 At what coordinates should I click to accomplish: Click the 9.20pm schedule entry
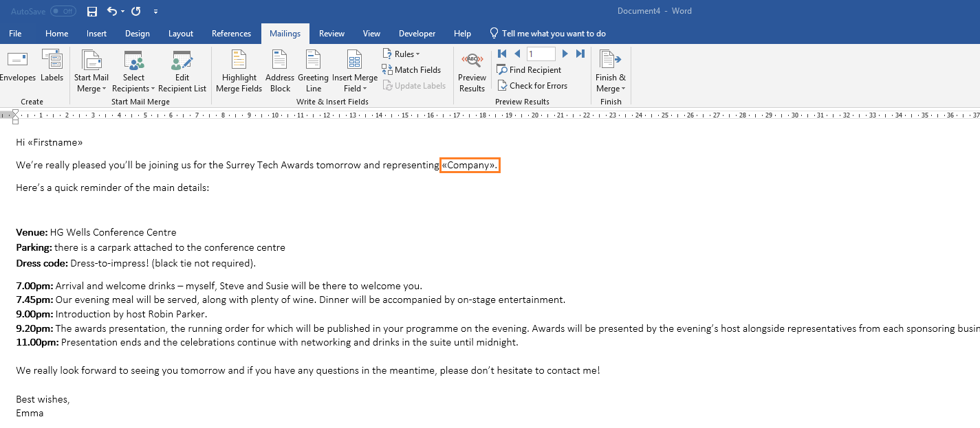tap(498, 328)
